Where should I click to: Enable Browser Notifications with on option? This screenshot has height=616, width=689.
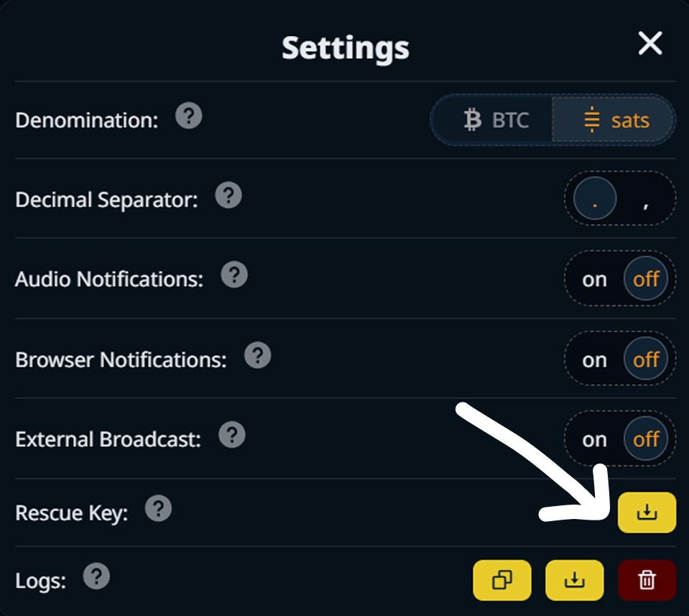(x=594, y=359)
